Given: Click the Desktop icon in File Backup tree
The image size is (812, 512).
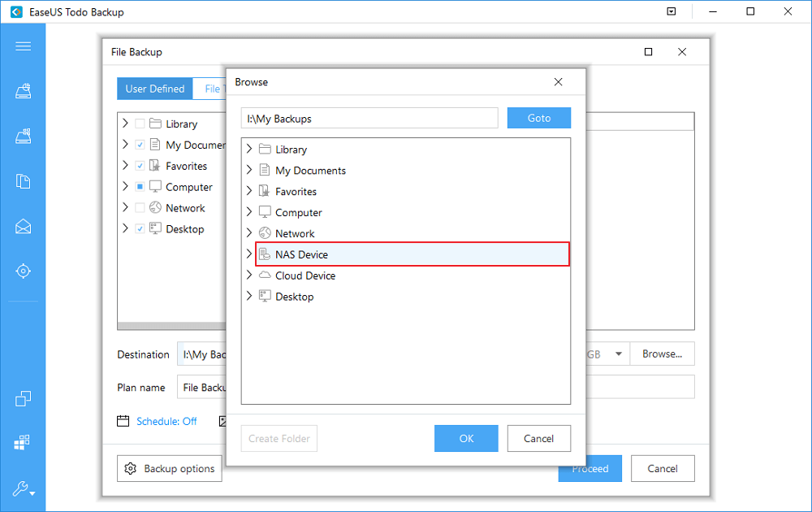Looking at the screenshot, I should coord(155,228).
